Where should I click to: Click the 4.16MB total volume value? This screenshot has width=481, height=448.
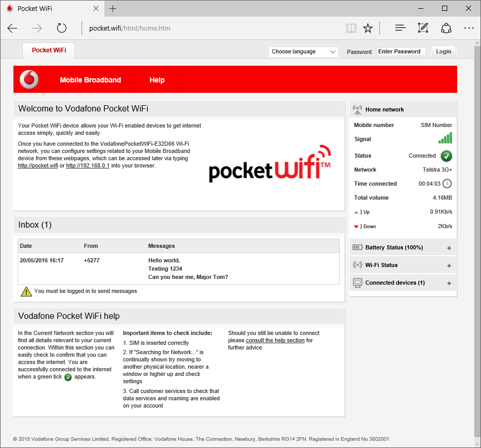pyautogui.click(x=443, y=198)
